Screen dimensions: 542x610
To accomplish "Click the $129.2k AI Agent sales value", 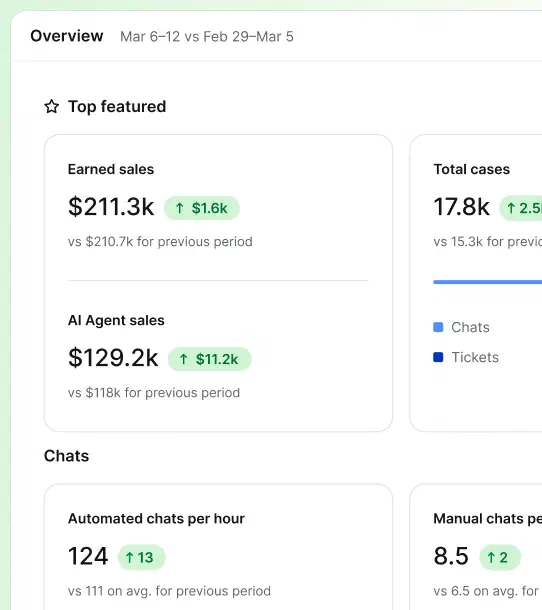I will [113, 358].
